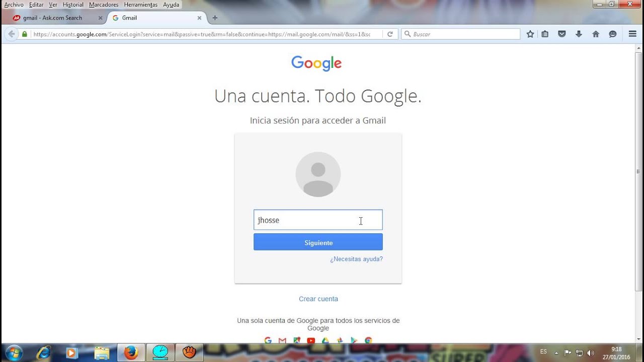The image size is (644, 362).
Task: Focus the URL address bar
Action: pos(201,34)
